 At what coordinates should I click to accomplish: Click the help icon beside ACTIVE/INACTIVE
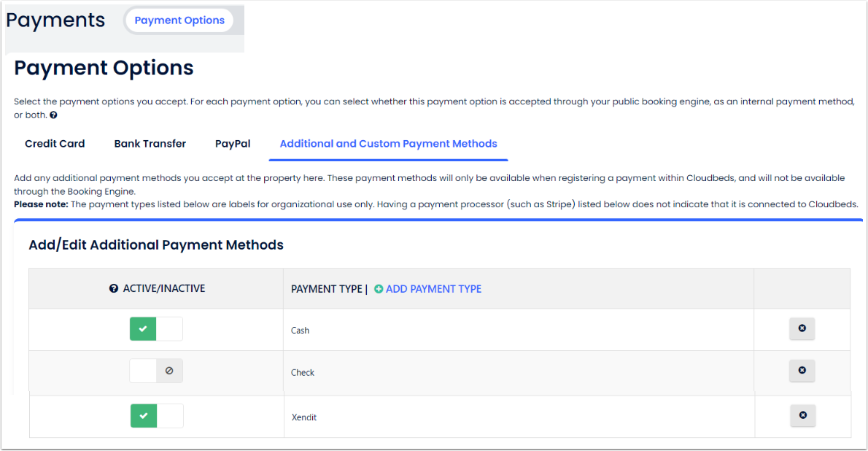coord(114,289)
